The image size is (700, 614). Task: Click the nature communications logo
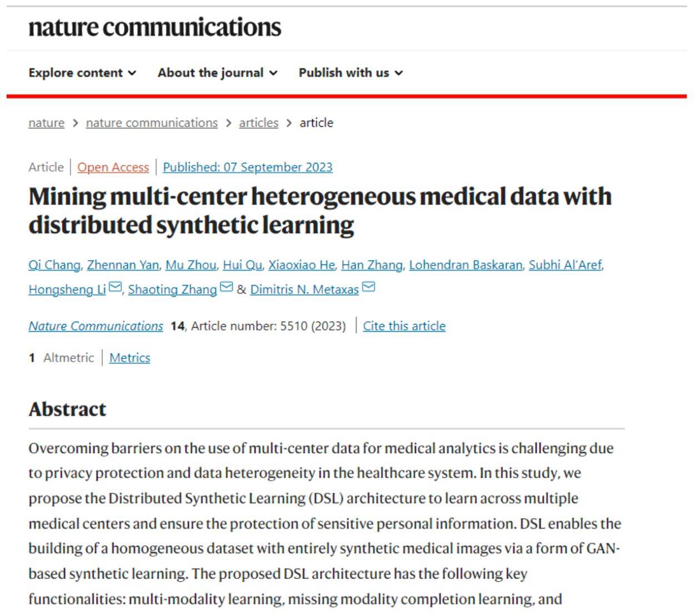pyautogui.click(x=154, y=27)
